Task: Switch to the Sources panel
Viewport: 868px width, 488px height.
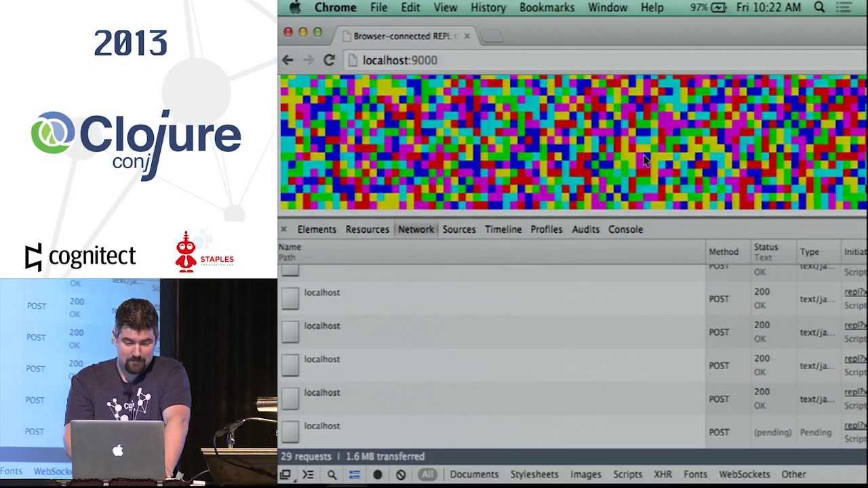Action: (x=459, y=229)
